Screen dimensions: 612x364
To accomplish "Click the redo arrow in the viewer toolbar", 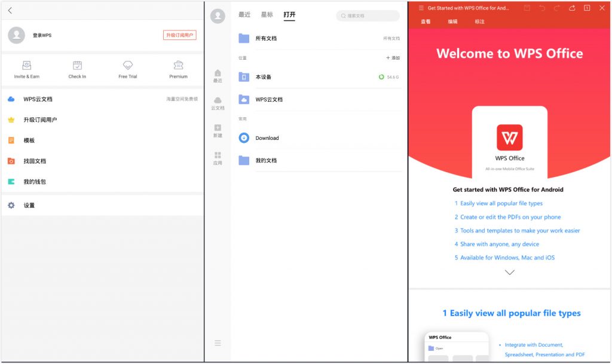I will coord(557,8).
